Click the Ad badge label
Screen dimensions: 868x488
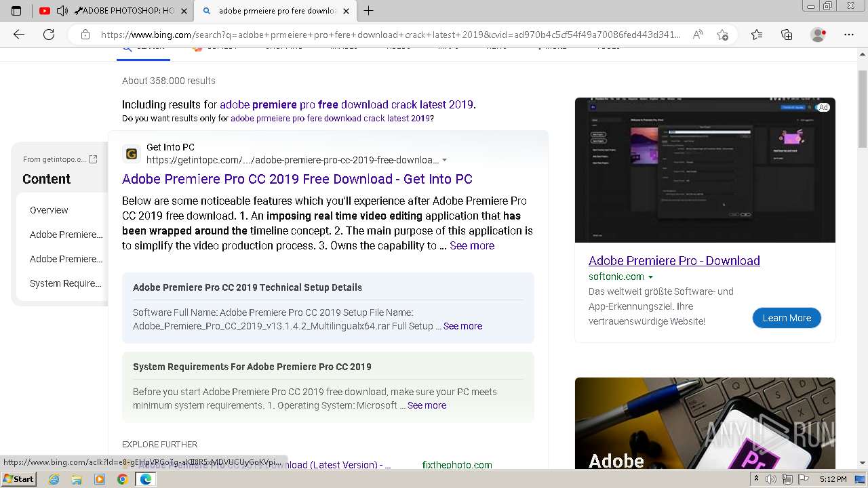[x=823, y=107]
